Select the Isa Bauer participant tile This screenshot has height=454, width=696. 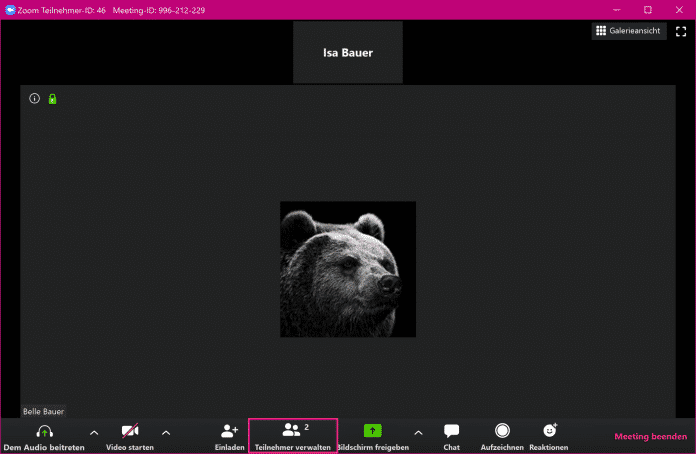(x=347, y=52)
